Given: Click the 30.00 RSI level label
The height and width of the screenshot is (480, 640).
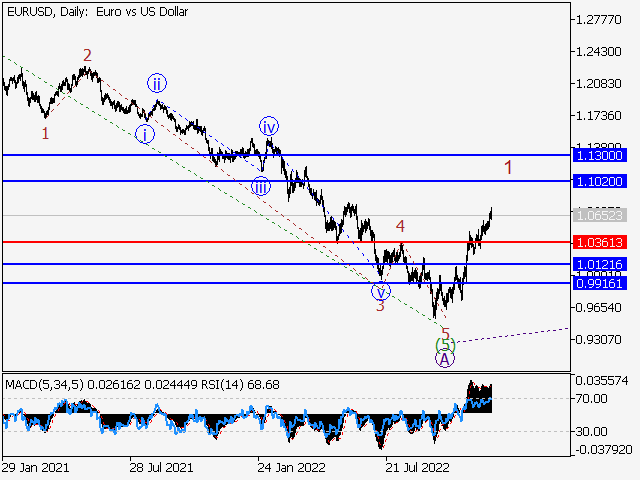Looking at the screenshot, I should pyautogui.click(x=592, y=431).
